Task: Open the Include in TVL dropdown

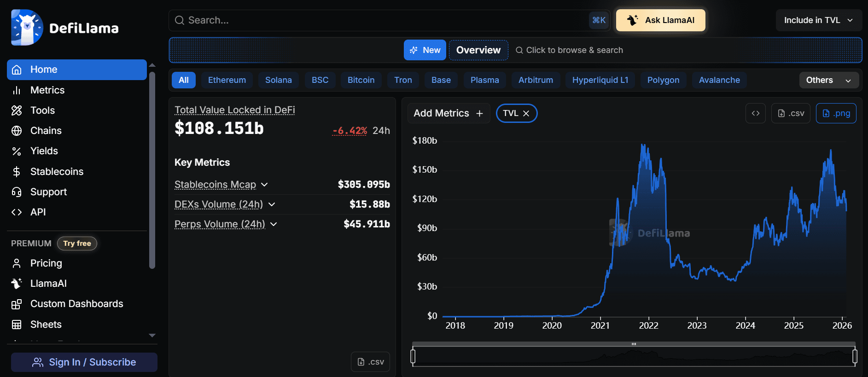Action: (x=819, y=20)
